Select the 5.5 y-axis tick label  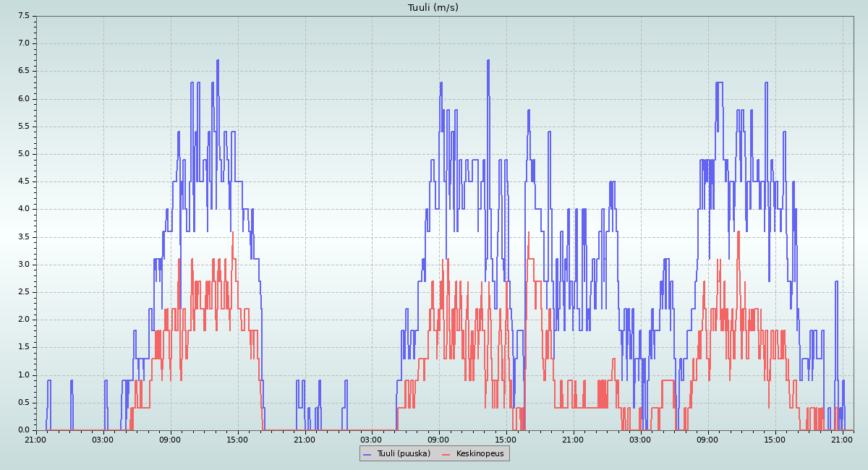(x=23, y=127)
